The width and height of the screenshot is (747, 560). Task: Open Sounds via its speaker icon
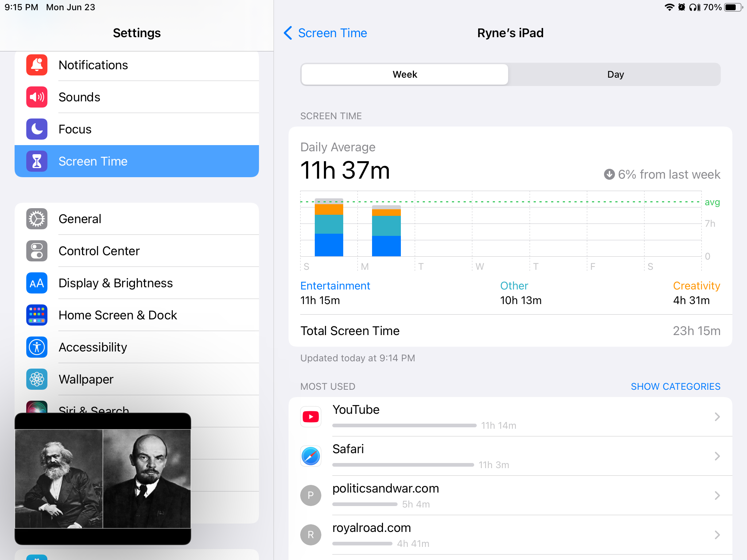coord(37,97)
